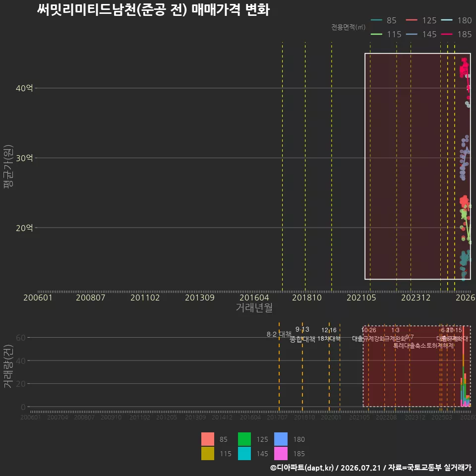Screen dimensions: 476x476
Task: Click the 20억 label on the price axis
Action: pyautogui.click(x=24, y=228)
